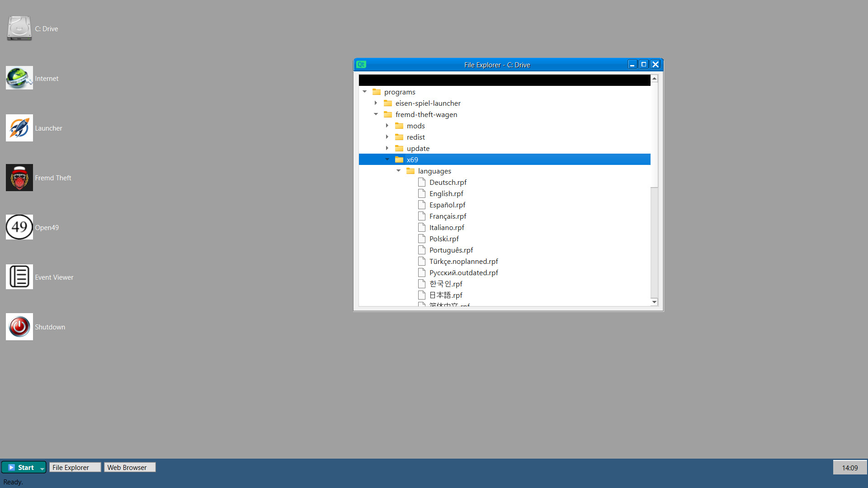Open Web Browser from the taskbar
The height and width of the screenshot is (488, 868).
tap(129, 467)
